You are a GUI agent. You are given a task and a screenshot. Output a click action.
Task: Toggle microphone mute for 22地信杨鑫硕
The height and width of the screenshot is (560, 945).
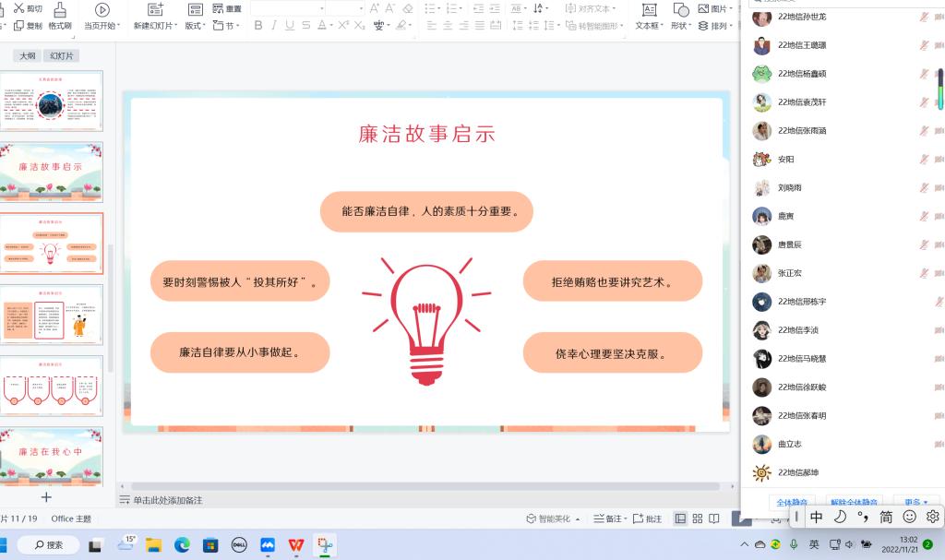coord(924,74)
